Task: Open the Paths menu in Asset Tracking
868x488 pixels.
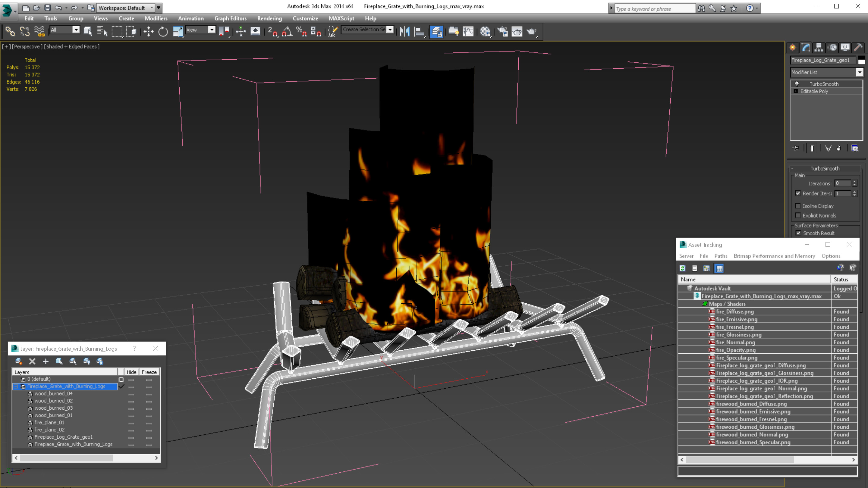Action: [720, 256]
